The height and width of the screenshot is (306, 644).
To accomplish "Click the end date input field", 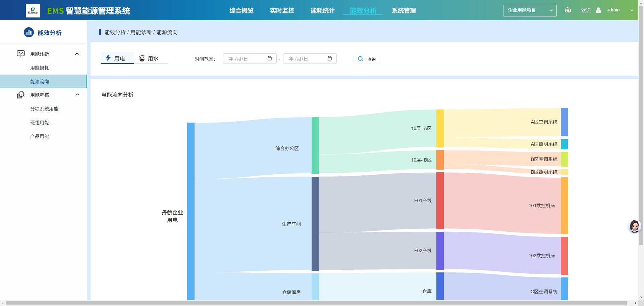I will coord(310,58).
